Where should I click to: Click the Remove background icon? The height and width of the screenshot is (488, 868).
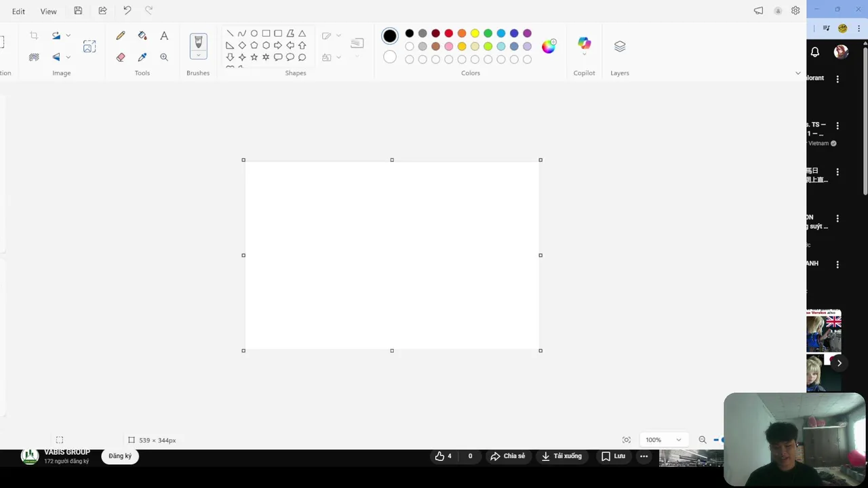pos(34,57)
